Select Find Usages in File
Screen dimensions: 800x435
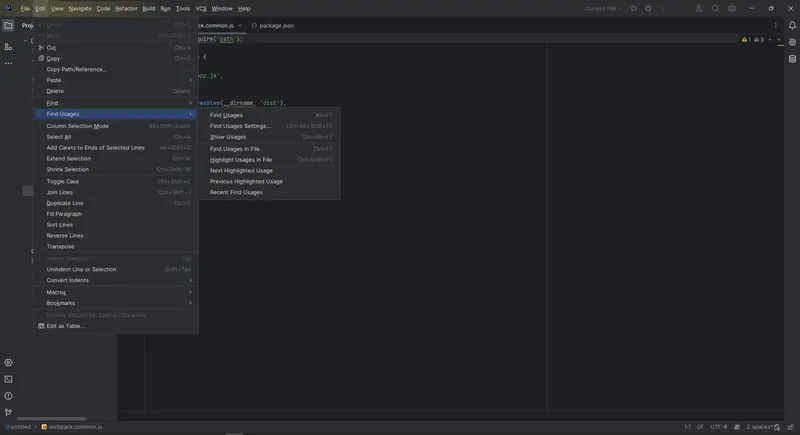click(x=235, y=148)
